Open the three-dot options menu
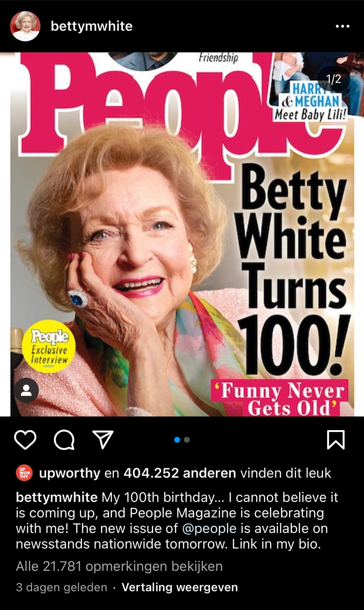Viewport: 364px width, 610px height. point(342,26)
